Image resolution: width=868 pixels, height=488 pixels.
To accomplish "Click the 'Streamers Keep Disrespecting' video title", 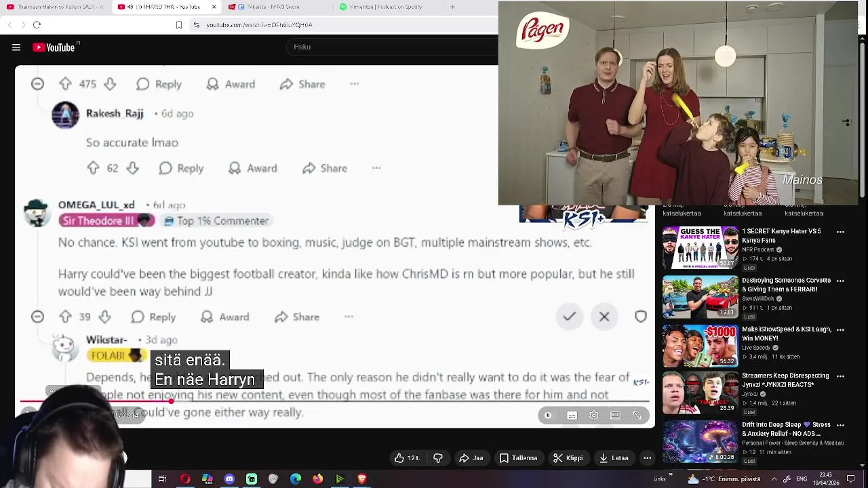I will click(x=787, y=380).
